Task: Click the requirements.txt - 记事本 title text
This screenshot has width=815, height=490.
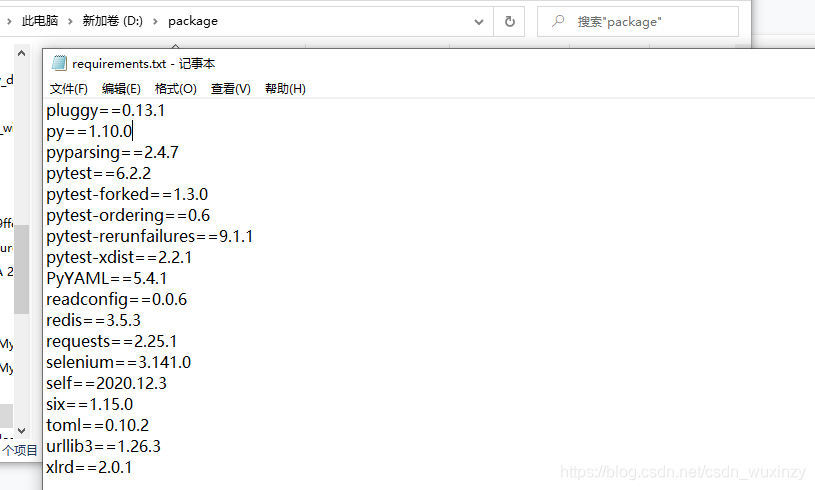Action: coord(143,63)
